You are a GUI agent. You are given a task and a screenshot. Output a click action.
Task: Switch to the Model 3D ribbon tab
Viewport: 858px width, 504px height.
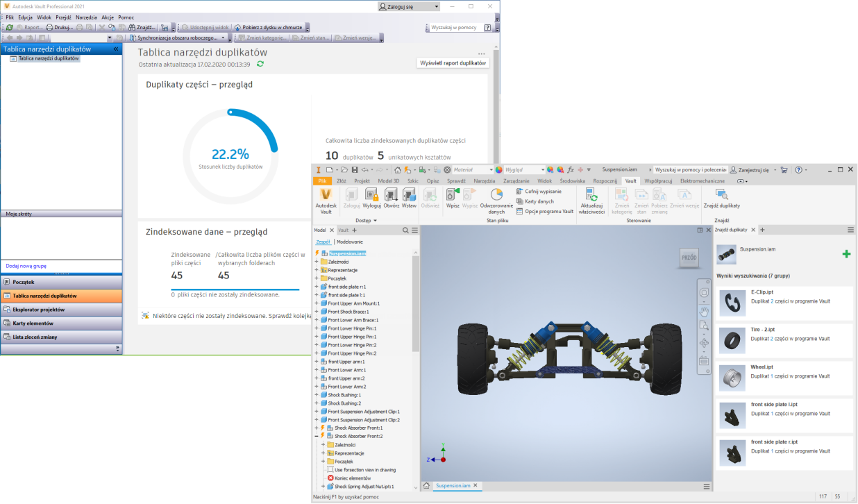point(389,180)
